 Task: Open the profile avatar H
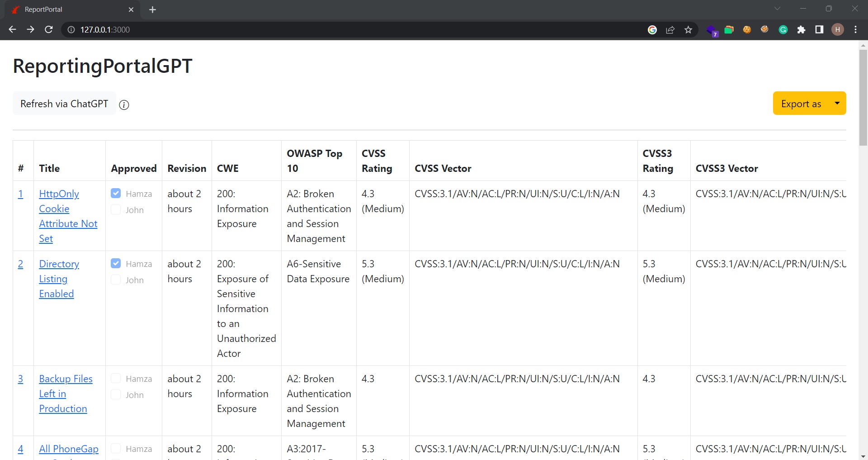coord(837,29)
